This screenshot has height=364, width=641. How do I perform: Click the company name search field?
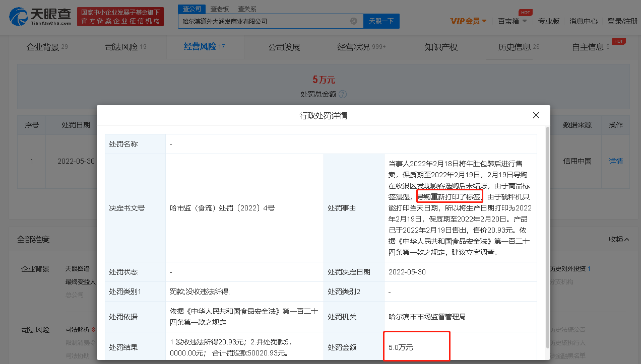click(262, 21)
